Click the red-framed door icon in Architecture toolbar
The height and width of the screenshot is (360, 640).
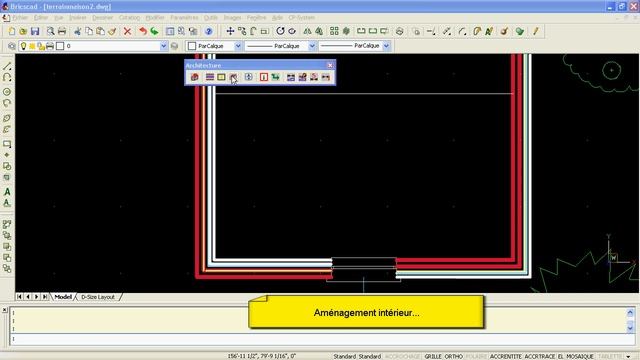tap(264, 77)
